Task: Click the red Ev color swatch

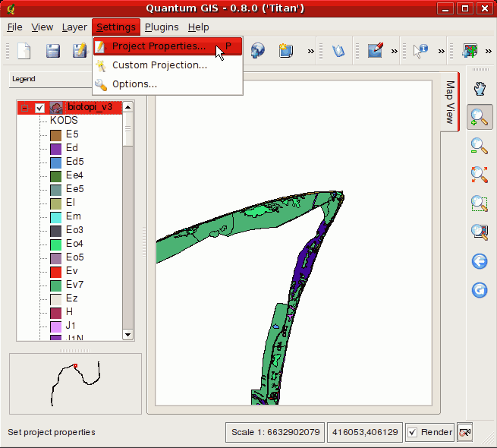Action: pos(56,273)
